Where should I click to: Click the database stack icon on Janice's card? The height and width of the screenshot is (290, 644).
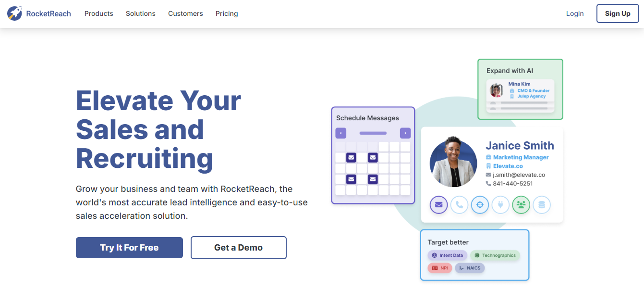pyautogui.click(x=542, y=205)
